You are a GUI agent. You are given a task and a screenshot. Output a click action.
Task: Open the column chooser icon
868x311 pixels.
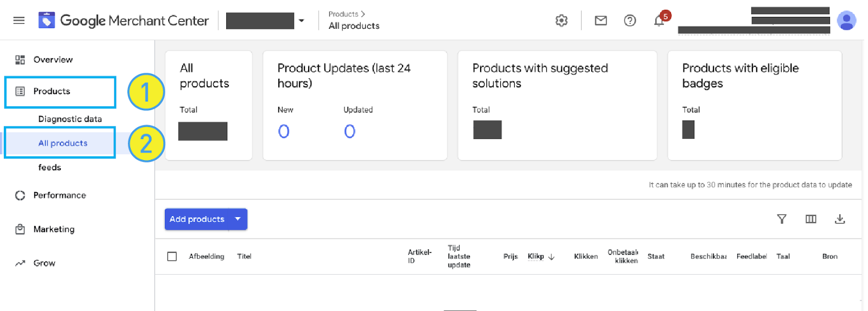click(811, 219)
